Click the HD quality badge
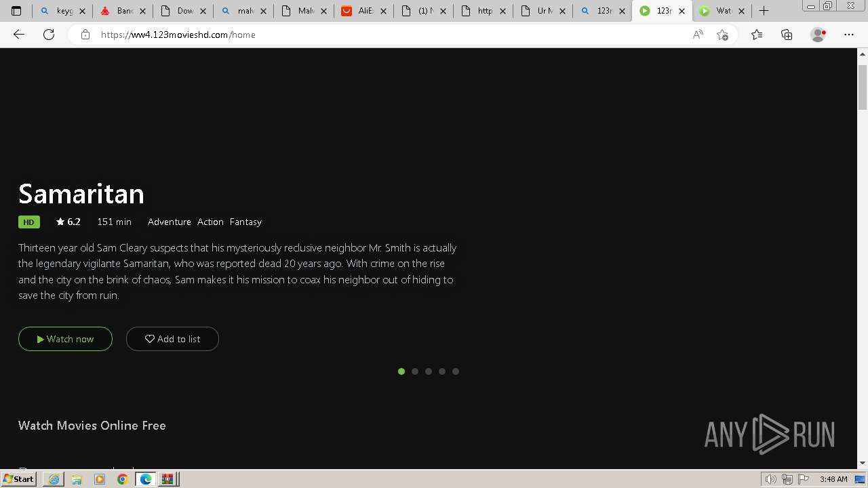Image resolution: width=868 pixels, height=488 pixels. pyautogui.click(x=29, y=222)
